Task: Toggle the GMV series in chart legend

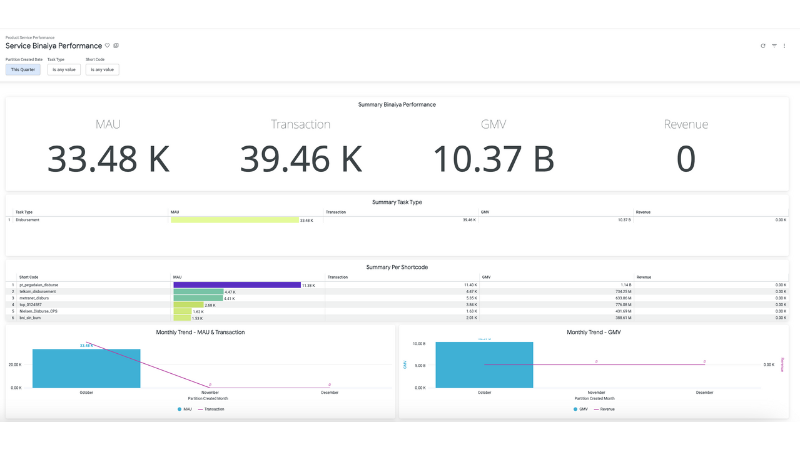Action: pyautogui.click(x=581, y=409)
